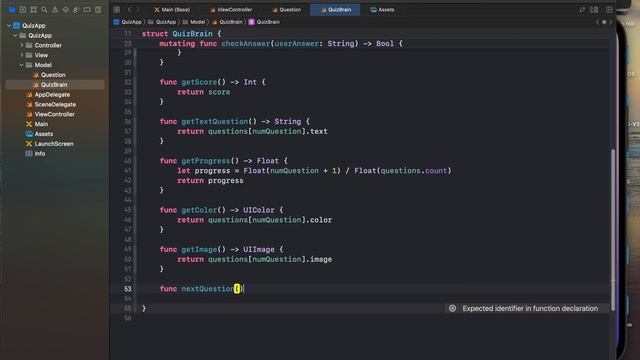Switch to the Question tab
Screen dimensions: 640x360
(x=287, y=9)
